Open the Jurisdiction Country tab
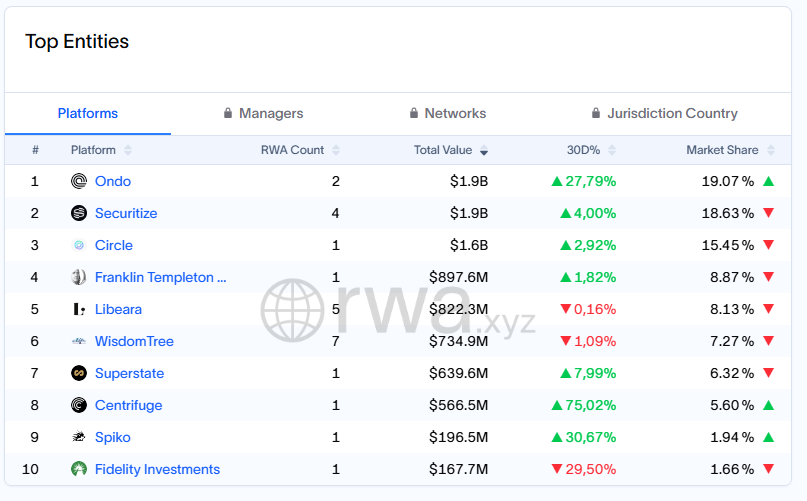 [x=664, y=113]
